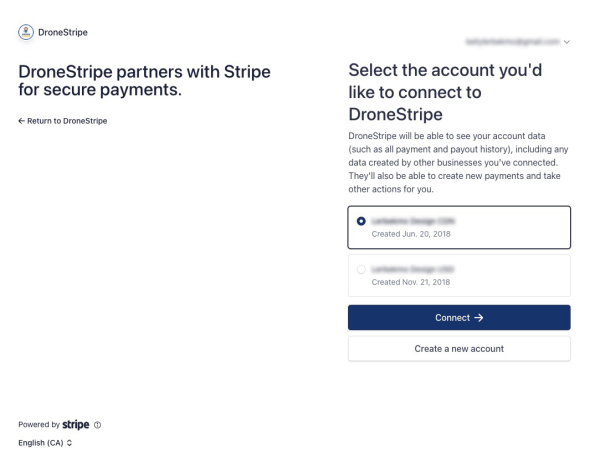Image resolution: width=600 pixels, height=461 pixels.
Task: Select the radio button for Nov. 21, 2018 account
Action: pyautogui.click(x=360, y=268)
